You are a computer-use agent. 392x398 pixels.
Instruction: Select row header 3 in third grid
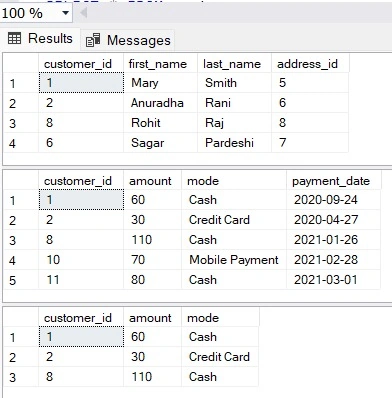point(21,377)
